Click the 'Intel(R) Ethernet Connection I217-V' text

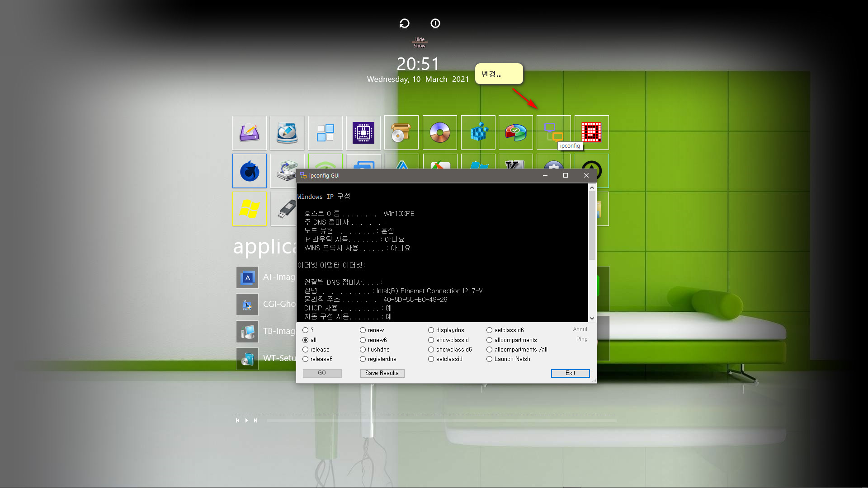[x=429, y=291]
